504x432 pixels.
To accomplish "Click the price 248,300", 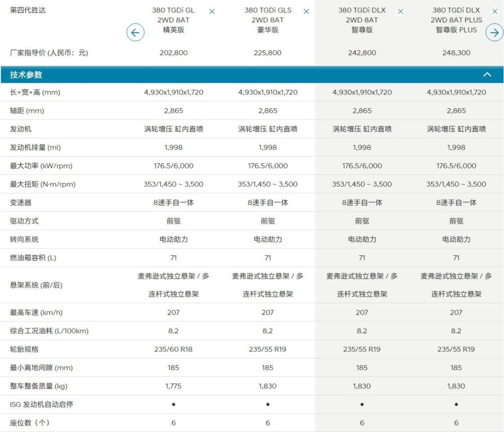I will (456, 53).
